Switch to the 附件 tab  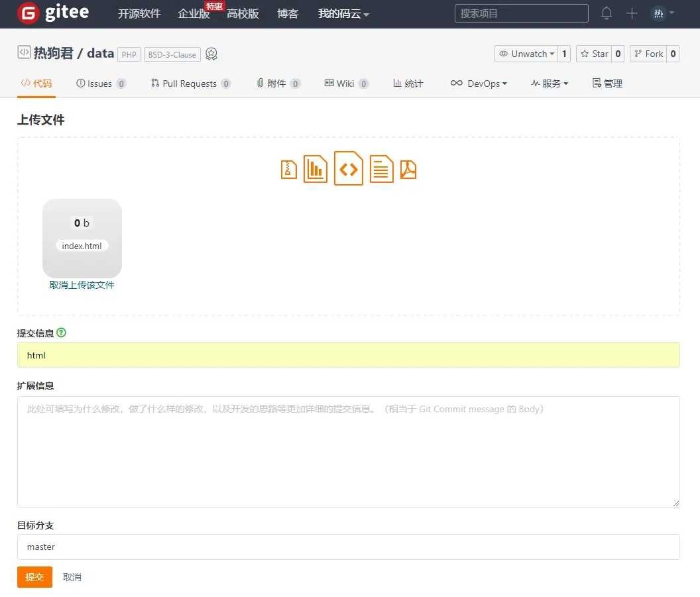click(278, 83)
